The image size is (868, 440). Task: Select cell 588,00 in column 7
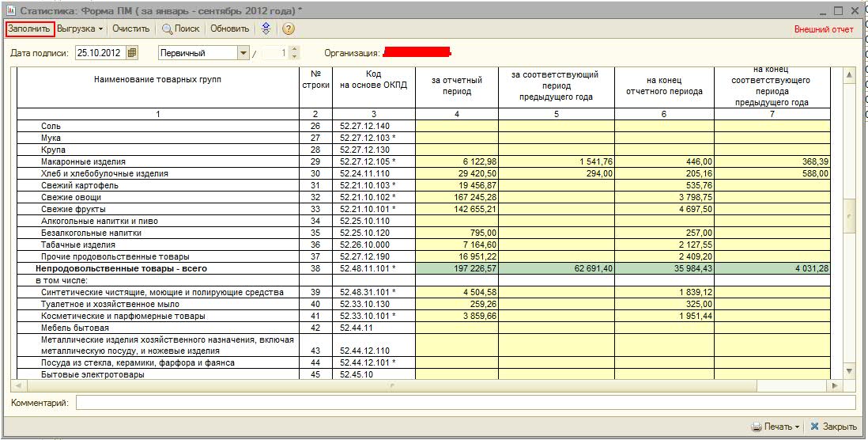point(772,173)
